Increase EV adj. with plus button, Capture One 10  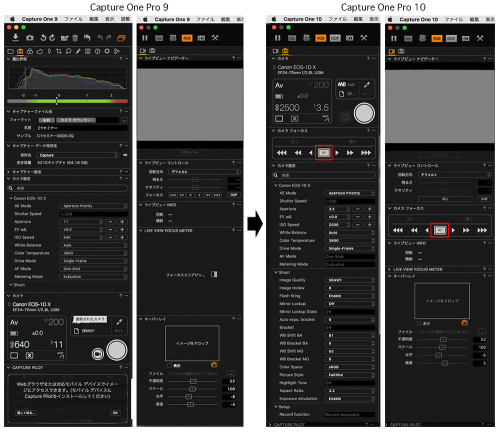tap(369, 217)
